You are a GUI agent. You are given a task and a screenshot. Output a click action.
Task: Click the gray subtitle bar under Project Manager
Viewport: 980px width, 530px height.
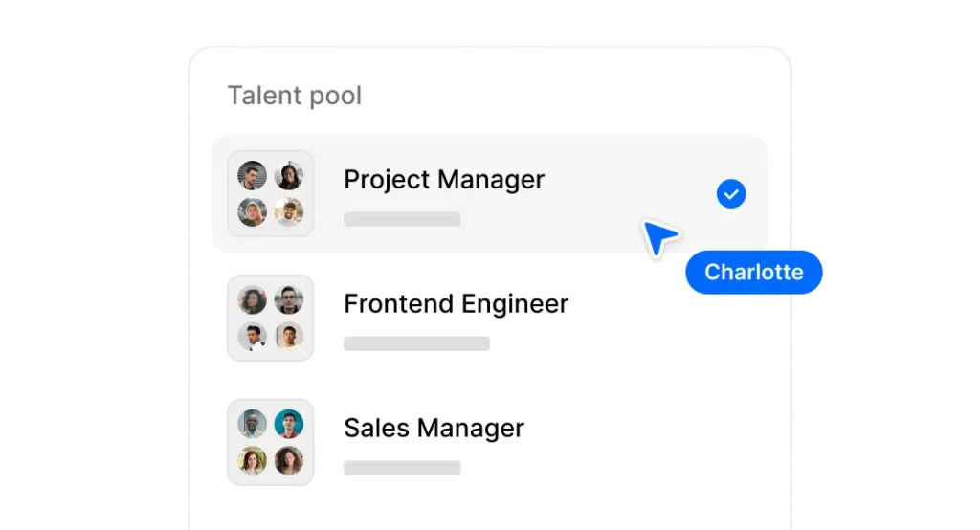(x=402, y=219)
